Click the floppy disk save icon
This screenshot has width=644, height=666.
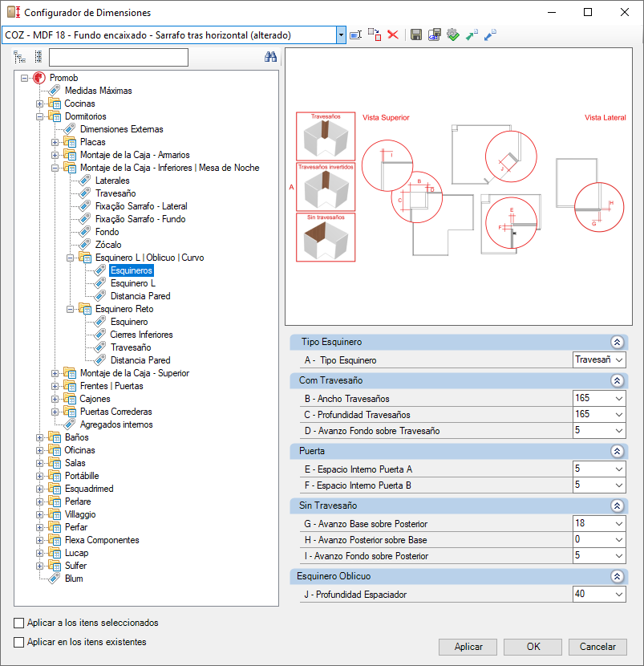[416, 35]
